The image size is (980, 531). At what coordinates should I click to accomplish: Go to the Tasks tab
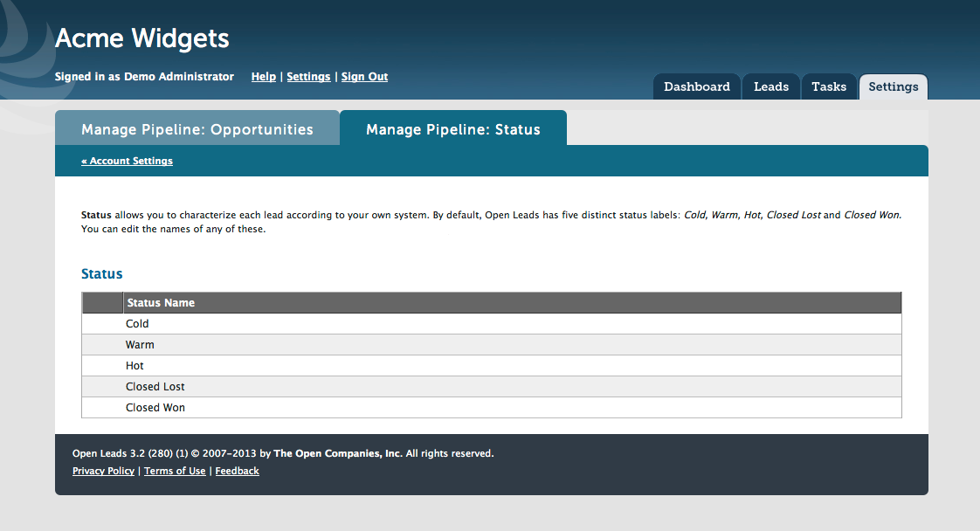point(829,86)
